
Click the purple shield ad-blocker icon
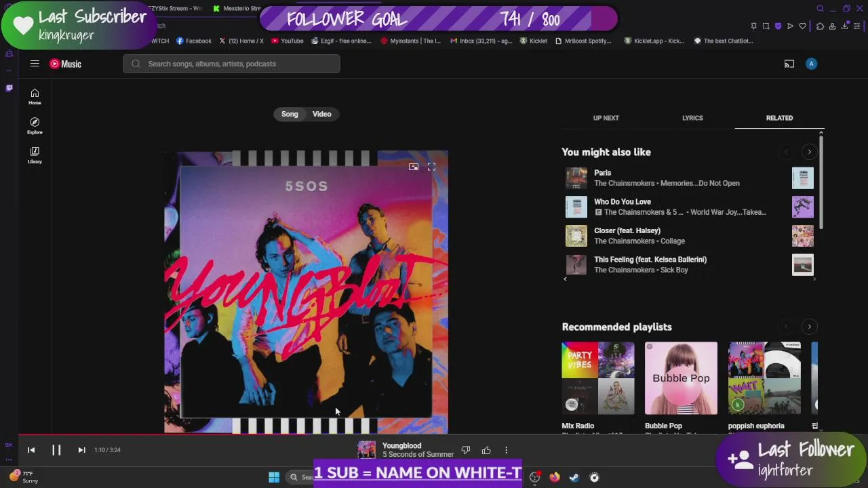click(778, 26)
